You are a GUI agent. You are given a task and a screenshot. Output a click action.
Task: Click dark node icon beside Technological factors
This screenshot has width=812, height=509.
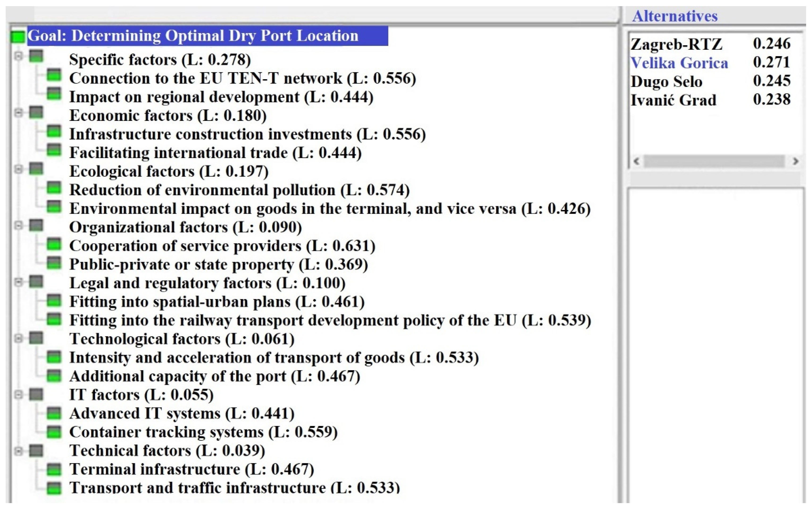pyautogui.click(x=36, y=338)
